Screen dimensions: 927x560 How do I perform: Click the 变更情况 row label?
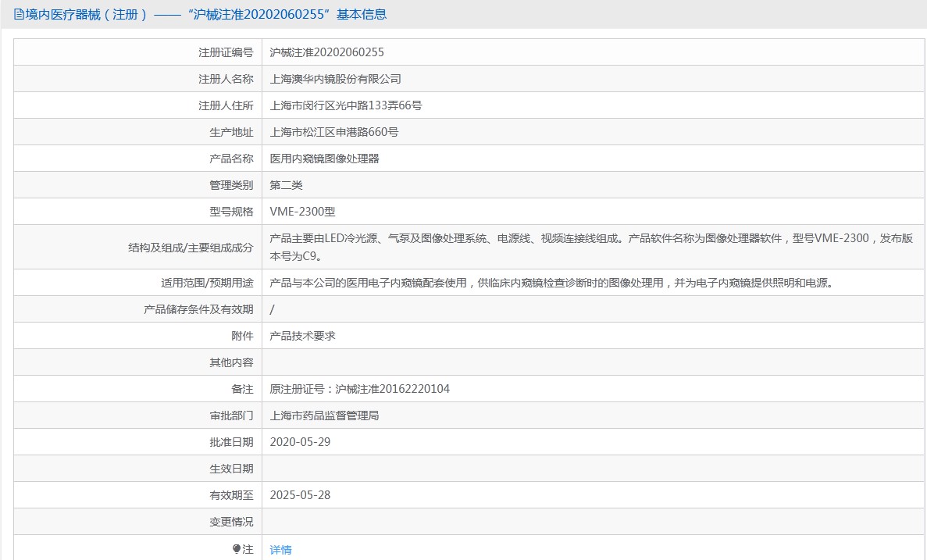pyautogui.click(x=231, y=522)
